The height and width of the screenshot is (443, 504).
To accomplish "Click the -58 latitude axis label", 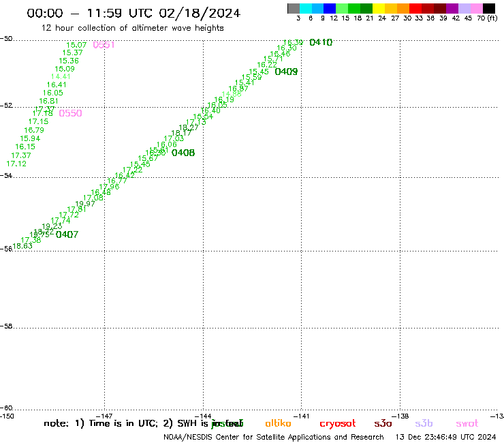I will click(x=6, y=326).
